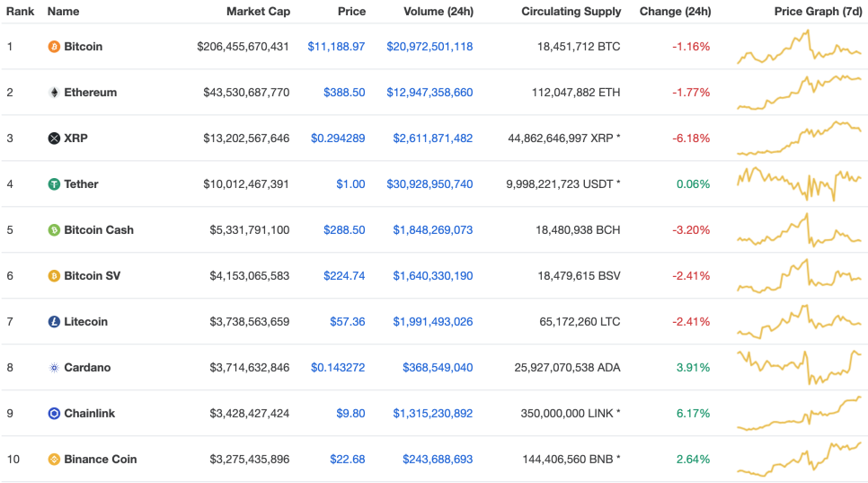Click the Chainlink coin icon
Image resolution: width=868 pixels, height=483 pixels.
pos(54,414)
